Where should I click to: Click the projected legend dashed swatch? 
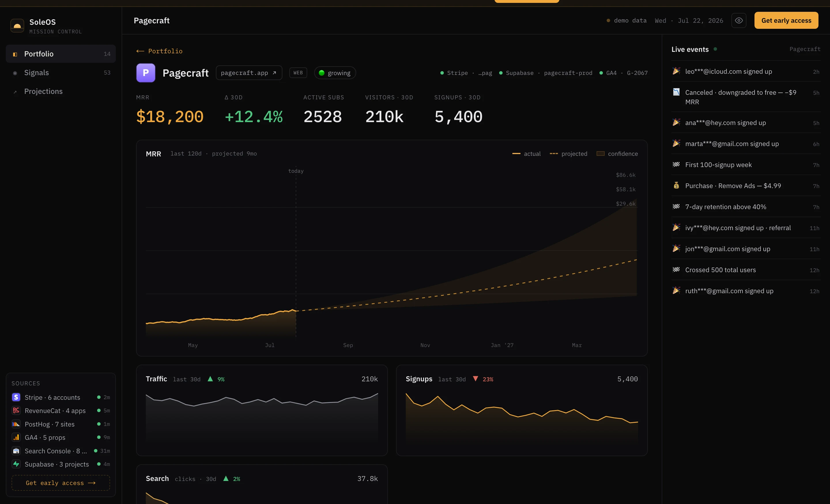coord(554,154)
